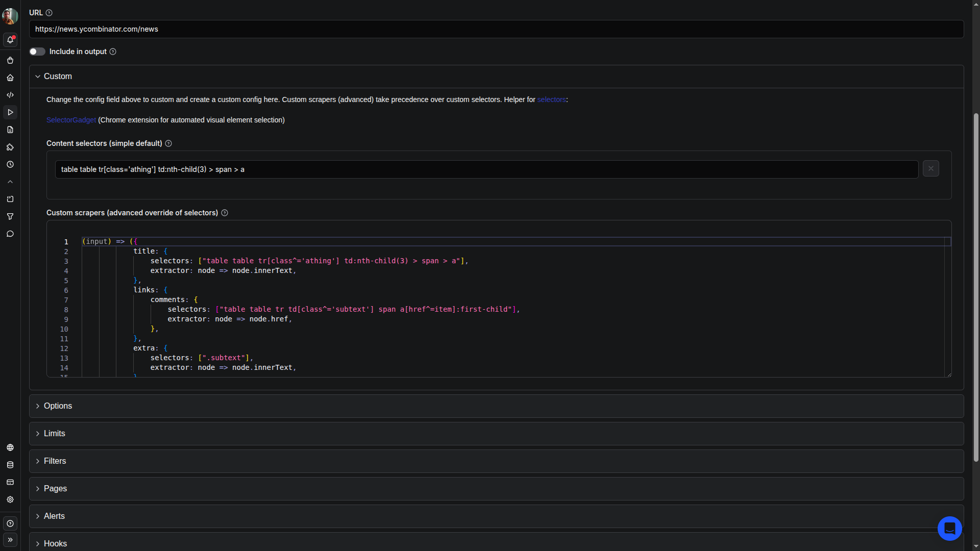980x551 pixels.
Task: Remove the content selector with X button
Action: click(930, 168)
